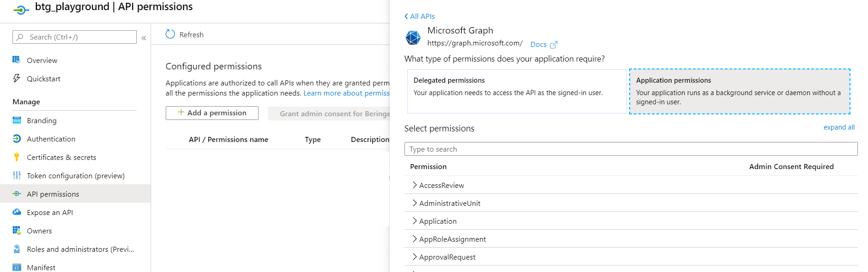This screenshot has width=868, height=272.
Task: Open Certificates & secrets page
Action: pos(62,157)
